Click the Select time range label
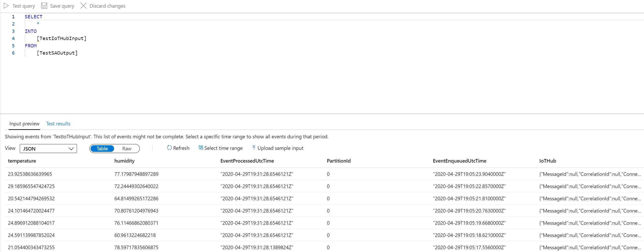Viewport: 644px width, 252px height. [224, 148]
